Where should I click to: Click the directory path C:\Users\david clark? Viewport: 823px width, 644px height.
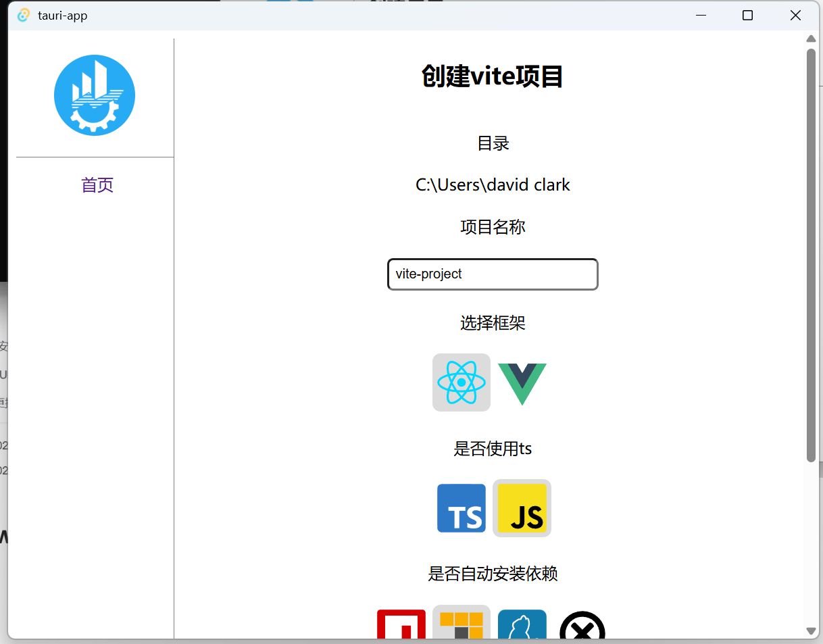coord(493,184)
